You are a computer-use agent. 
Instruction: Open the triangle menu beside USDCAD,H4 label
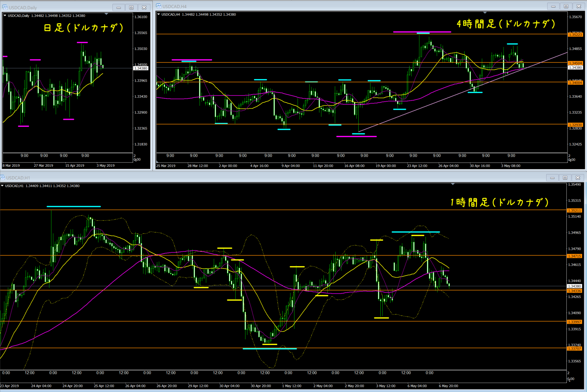158,14
